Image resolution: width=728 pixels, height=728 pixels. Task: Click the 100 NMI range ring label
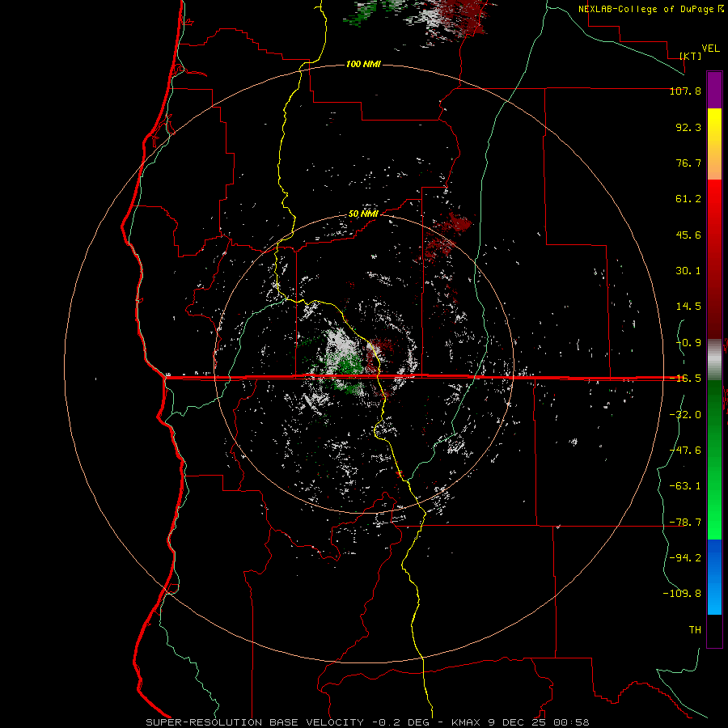363,64
